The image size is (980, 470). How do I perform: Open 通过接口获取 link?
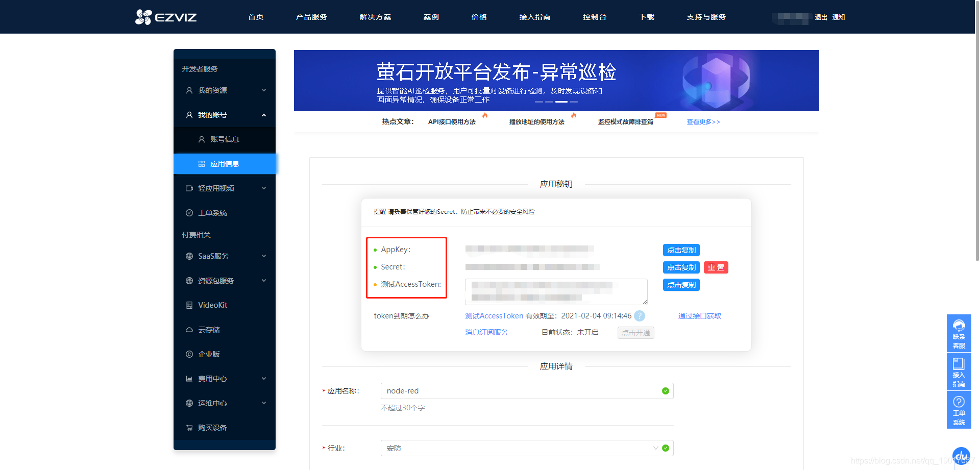(700, 316)
